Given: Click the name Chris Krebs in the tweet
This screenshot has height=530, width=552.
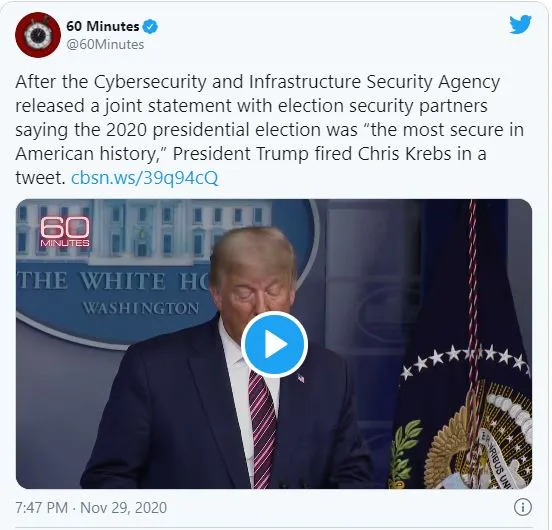Looking at the screenshot, I should (x=404, y=154).
